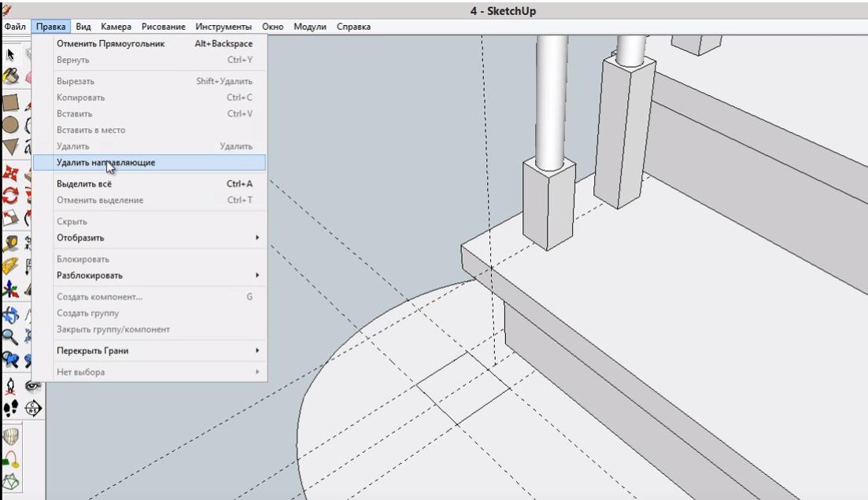The width and height of the screenshot is (868, 500).
Task: Select the Zoom magnifier tool
Action: (x=10, y=336)
